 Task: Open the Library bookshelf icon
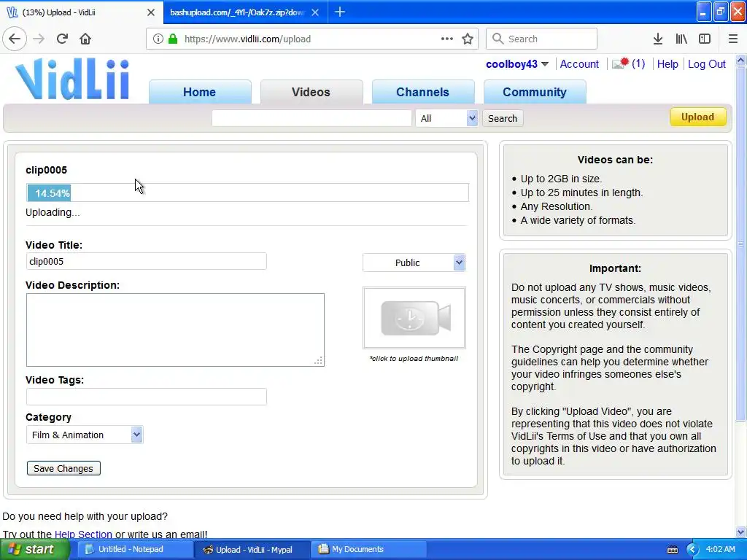[x=681, y=39]
